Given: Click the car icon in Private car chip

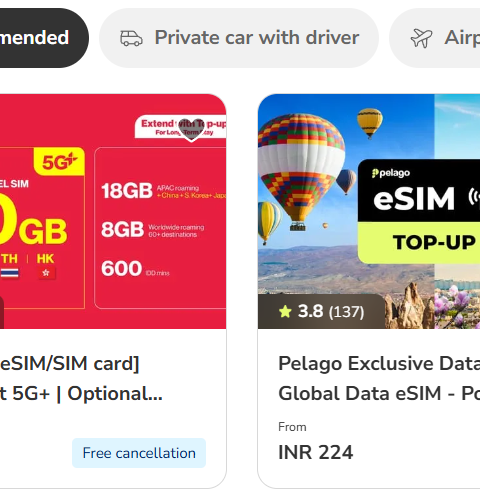Looking at the screenshot, I should pyautogui.click(x=131, y=38).
